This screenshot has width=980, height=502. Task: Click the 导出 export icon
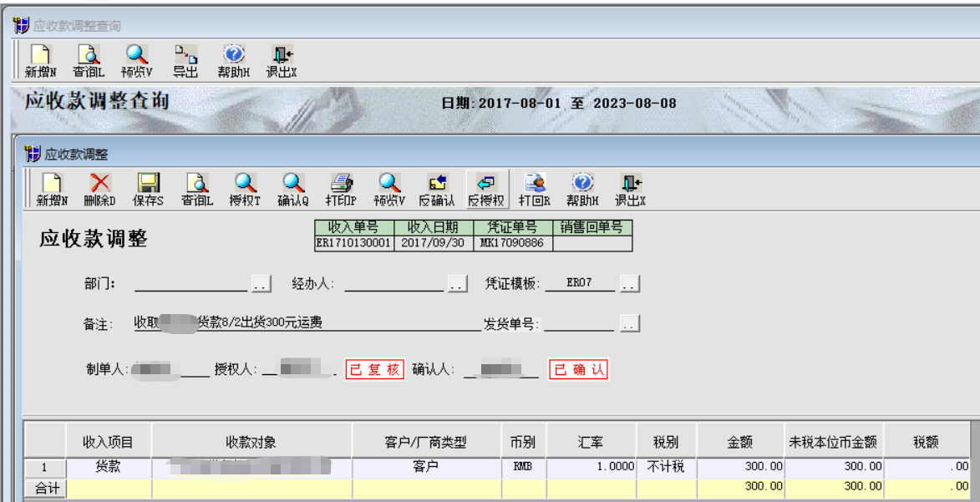click(185, 61)
